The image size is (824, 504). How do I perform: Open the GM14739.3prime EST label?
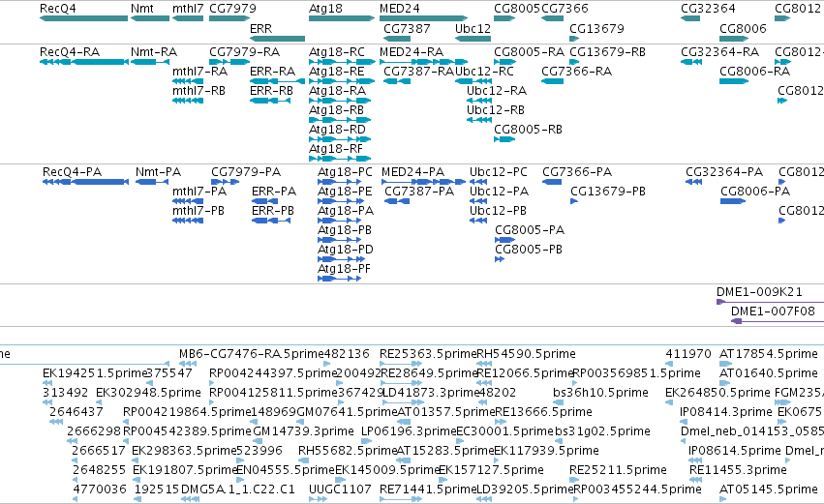pyautogui.click(x=303, y=432)
